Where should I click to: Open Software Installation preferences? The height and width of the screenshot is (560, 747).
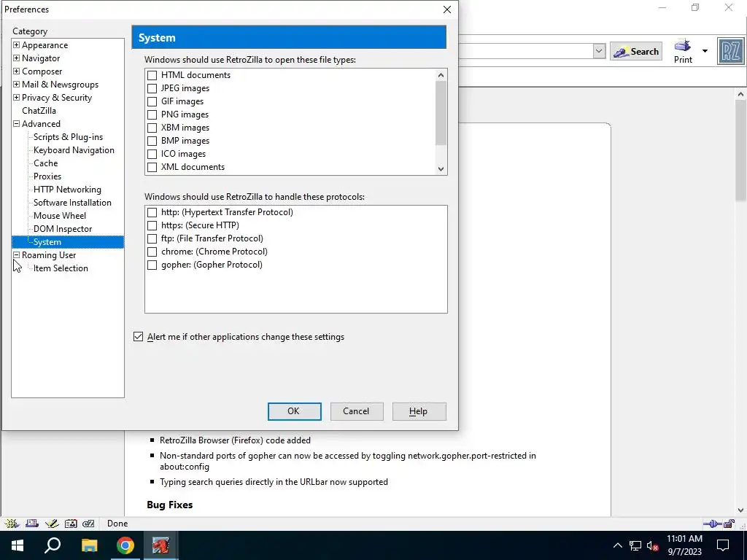tap(72, 203)
